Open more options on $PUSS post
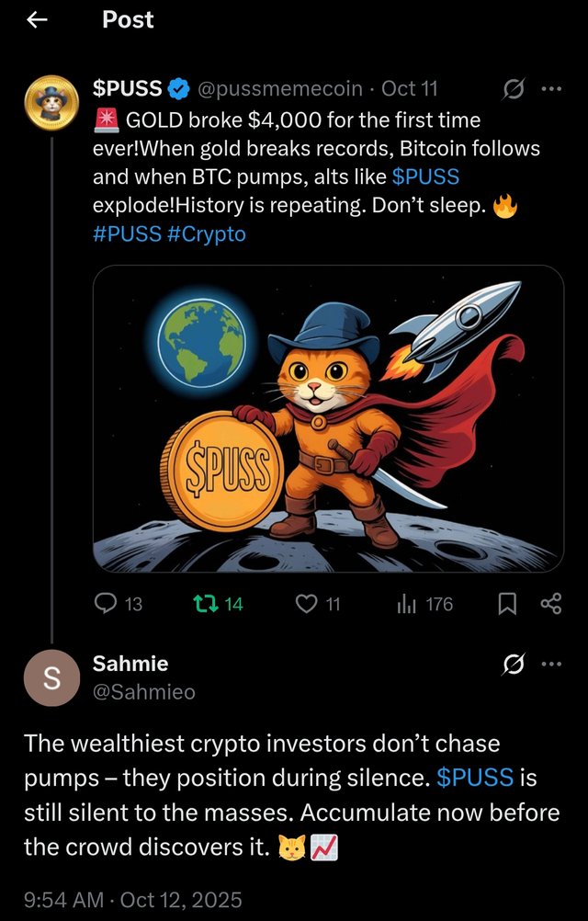Image resolution: width=588 pixels, height=921 pixels. [x=551, y=89]
